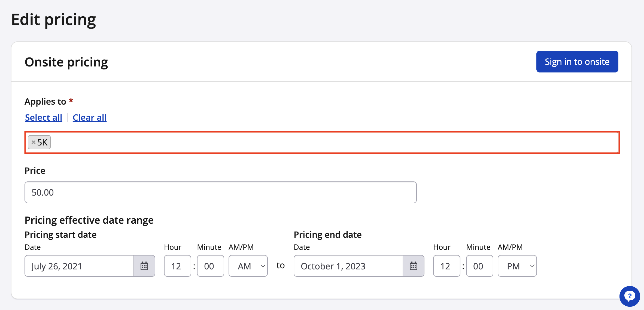Click the Select all link
This screenshot has width=644, height=310.
tap(44, 117)
